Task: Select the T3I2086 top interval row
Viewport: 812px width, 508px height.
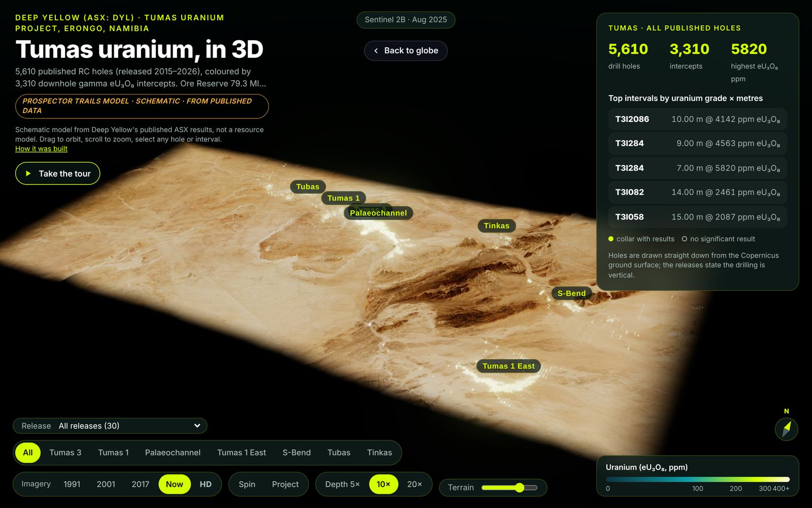Action: pos(697,119)
